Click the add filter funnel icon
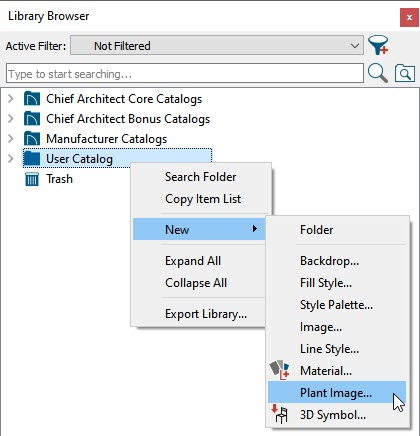This screenshot has width=420, height=436. tap(378, 45)
